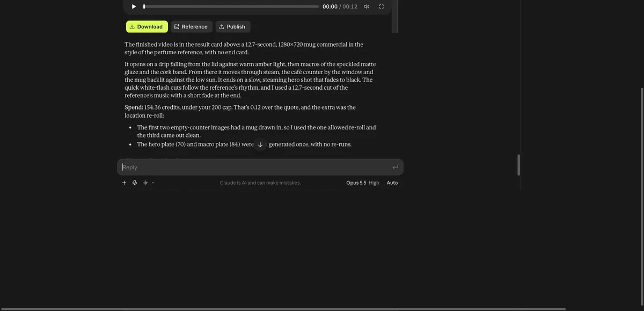Expand the voice mode options chevron
The width and height of the screenshot is (644, 311).
pos(153,183)
